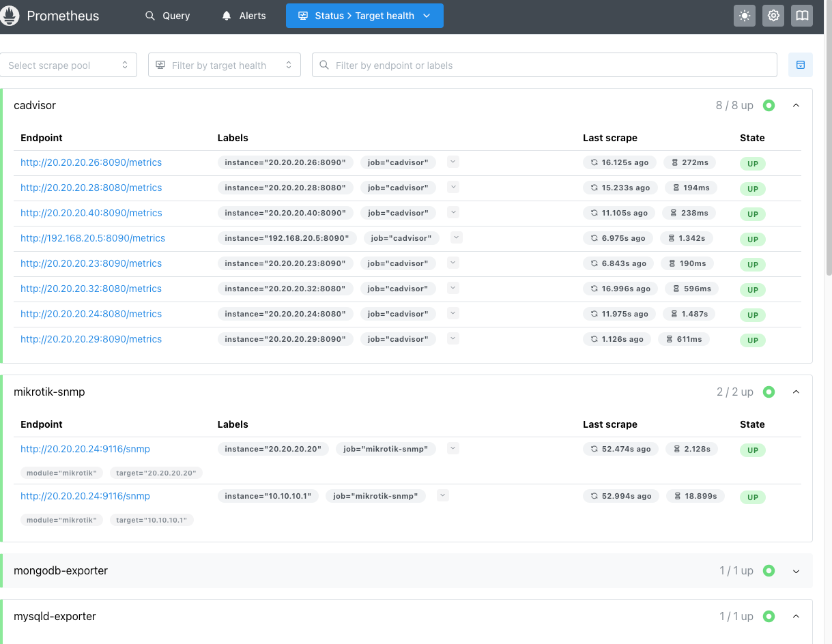Expand the mongodb-exporter pool section
This screenshot has width=832, height=644.
(x=796, y=571)
